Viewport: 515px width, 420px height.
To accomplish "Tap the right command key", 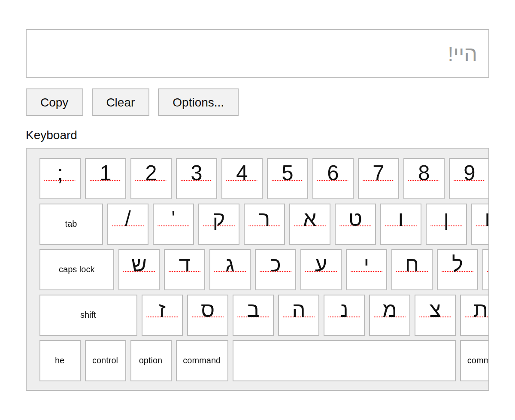I will pos(475,361).
